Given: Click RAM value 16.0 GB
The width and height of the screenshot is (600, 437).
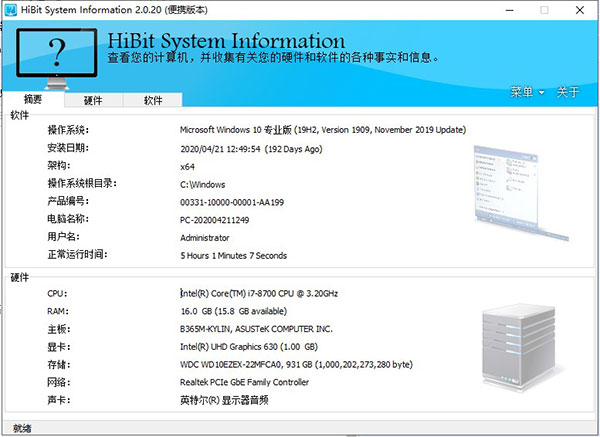Looking at the screenshot, I should [x=234, y=311].
